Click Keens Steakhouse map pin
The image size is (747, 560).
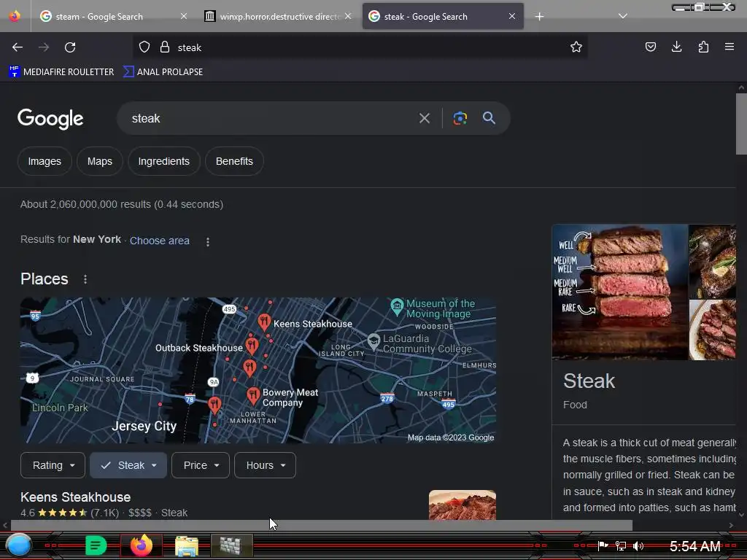point(264,322)
